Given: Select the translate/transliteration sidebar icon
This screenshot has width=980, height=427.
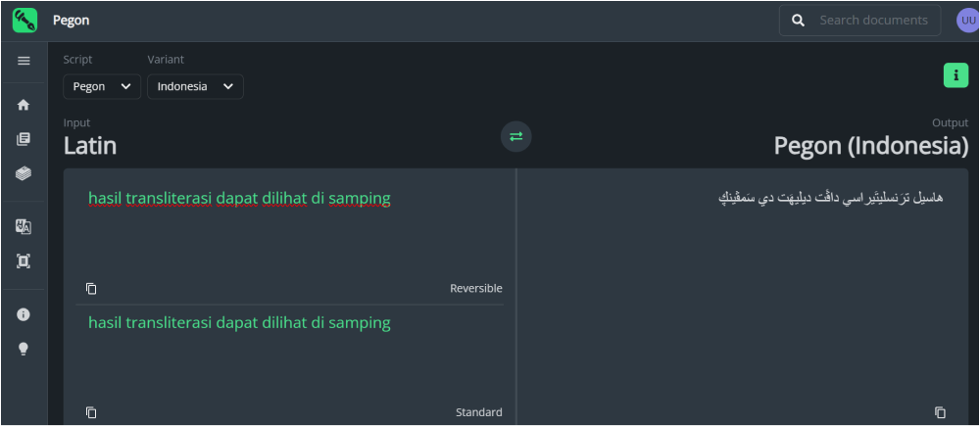Looking at the screenshot, I should click(24, 226).
